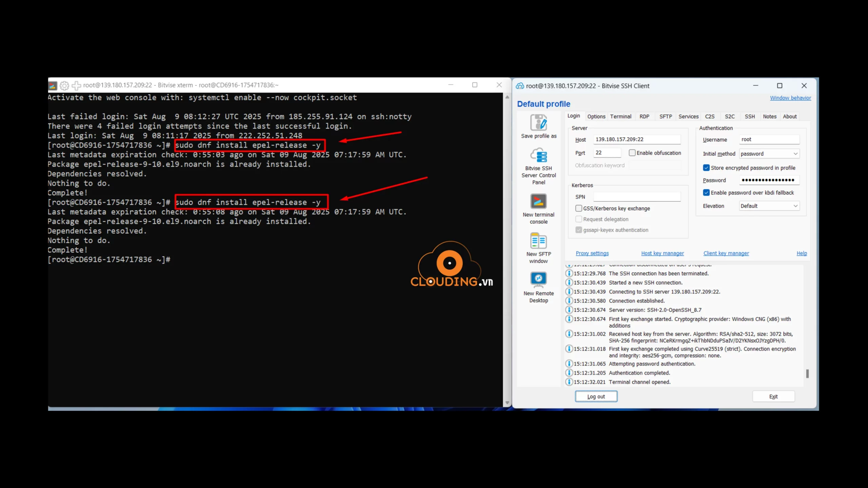
Task: Open the SFTP tab
Action: pos(666,117)
